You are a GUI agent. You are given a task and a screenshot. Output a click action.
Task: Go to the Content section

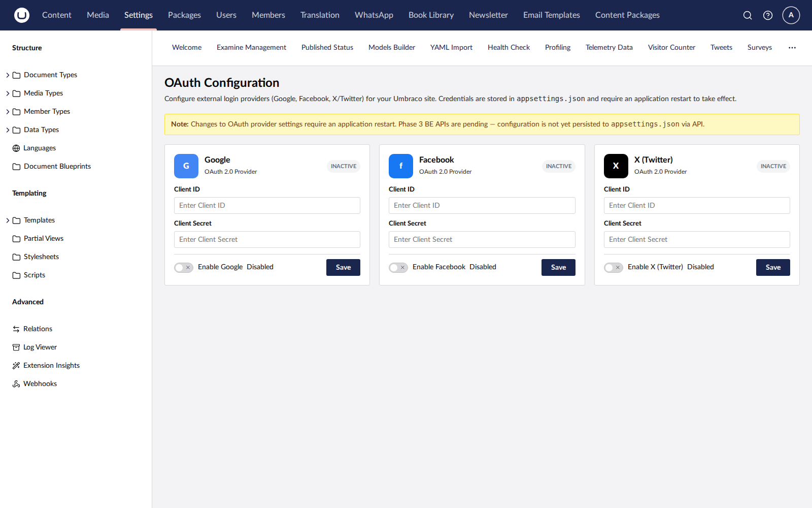click(x=57, y=15)
